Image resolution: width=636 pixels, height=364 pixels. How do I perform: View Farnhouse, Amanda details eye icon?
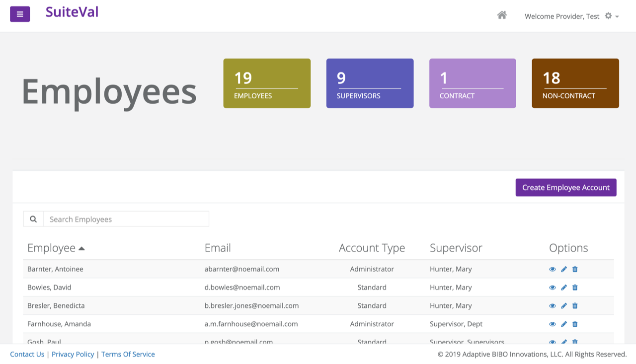tap(553, 324)
